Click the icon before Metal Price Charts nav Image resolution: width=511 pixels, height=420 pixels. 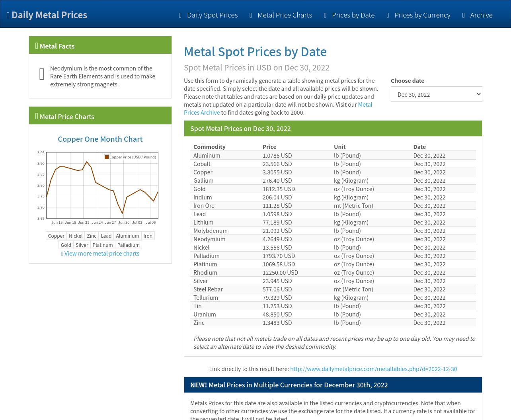tap(251, 15)
